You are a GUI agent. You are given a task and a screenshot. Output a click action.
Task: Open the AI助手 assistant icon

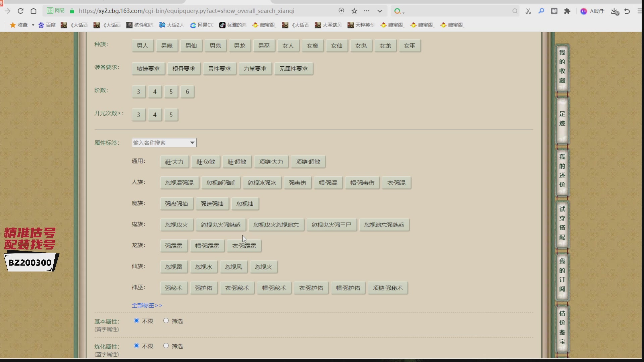click(x=592, y=11)
